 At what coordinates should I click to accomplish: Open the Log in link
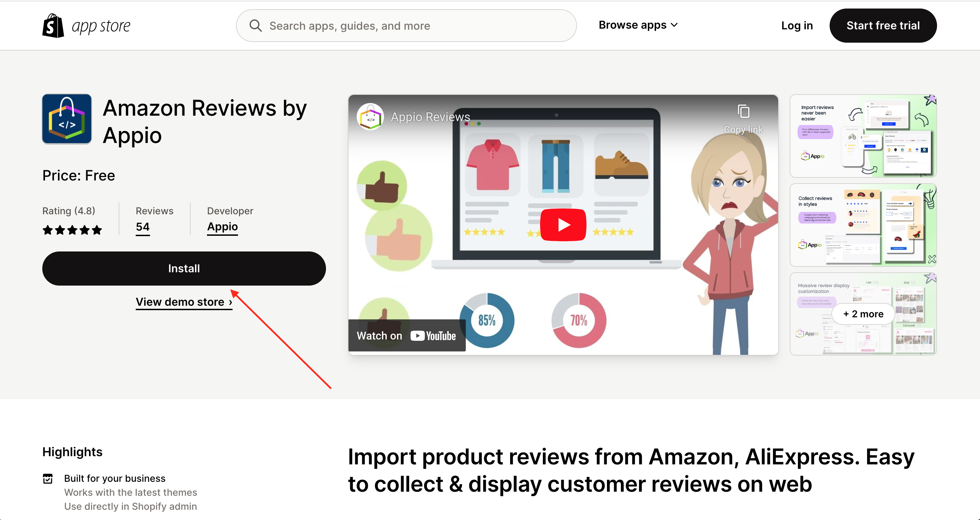tap(797, 26)
